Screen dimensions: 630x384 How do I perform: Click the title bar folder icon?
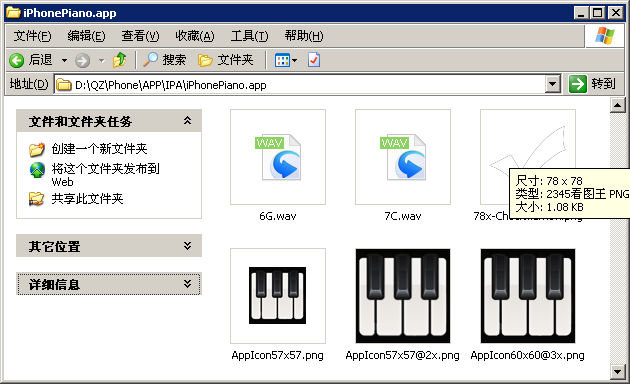pyautogui.click(x=13, y=12)
